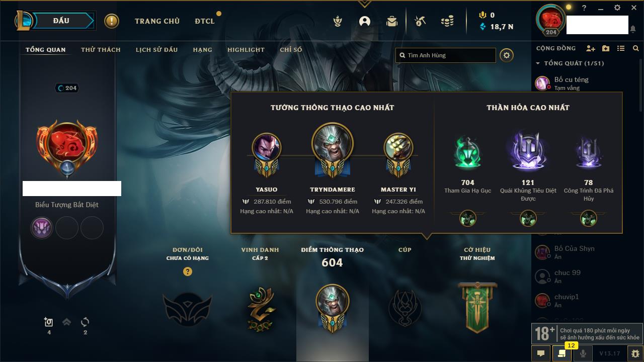
Task: Switch to the LỊCH SỬ ĐẤU tab
Action: coord(156,50)
